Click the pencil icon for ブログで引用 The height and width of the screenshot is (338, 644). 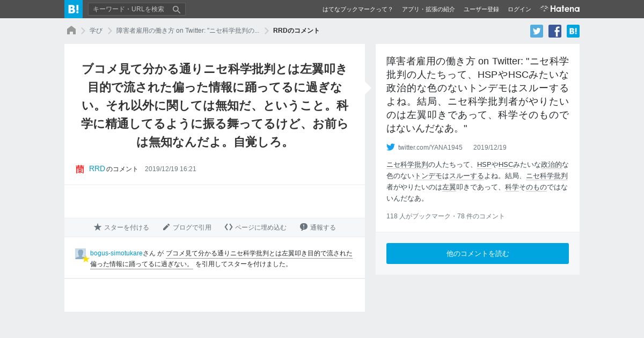click(x=166, y=227)
